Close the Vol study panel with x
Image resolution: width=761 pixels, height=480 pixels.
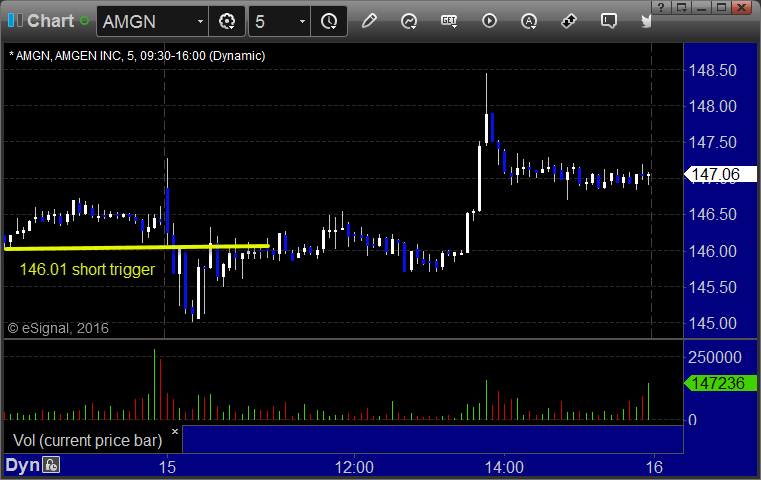pos(175,431)
